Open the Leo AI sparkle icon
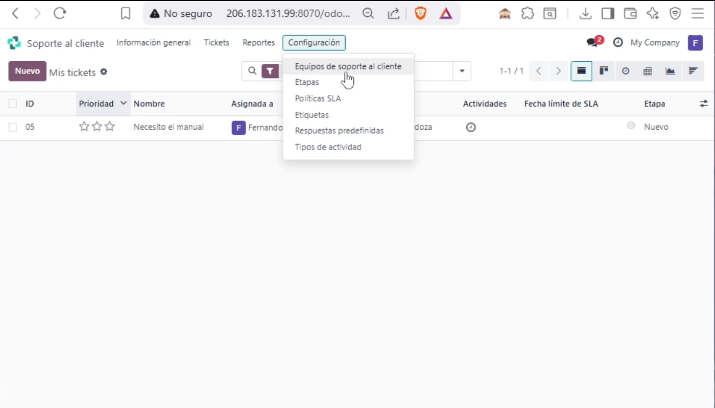The width and height of the screenshot is (715, 408). (653, 14)
